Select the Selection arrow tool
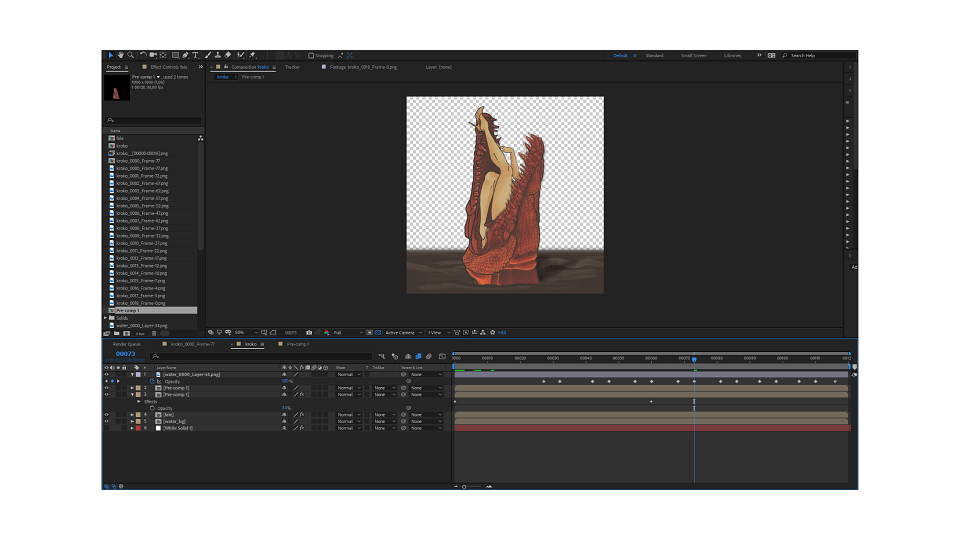 pos(111,55)
